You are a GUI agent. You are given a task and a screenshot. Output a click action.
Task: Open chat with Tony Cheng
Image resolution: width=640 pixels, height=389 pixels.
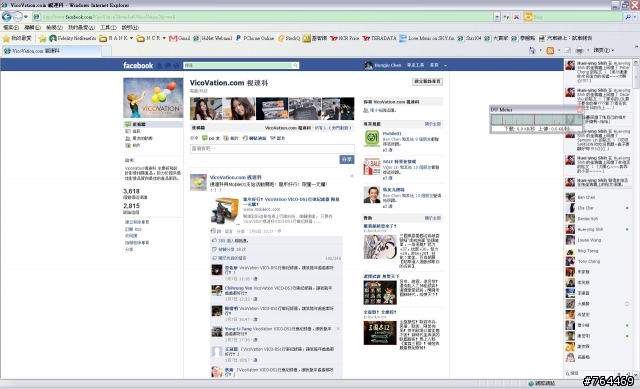click(x=596, y=261)
